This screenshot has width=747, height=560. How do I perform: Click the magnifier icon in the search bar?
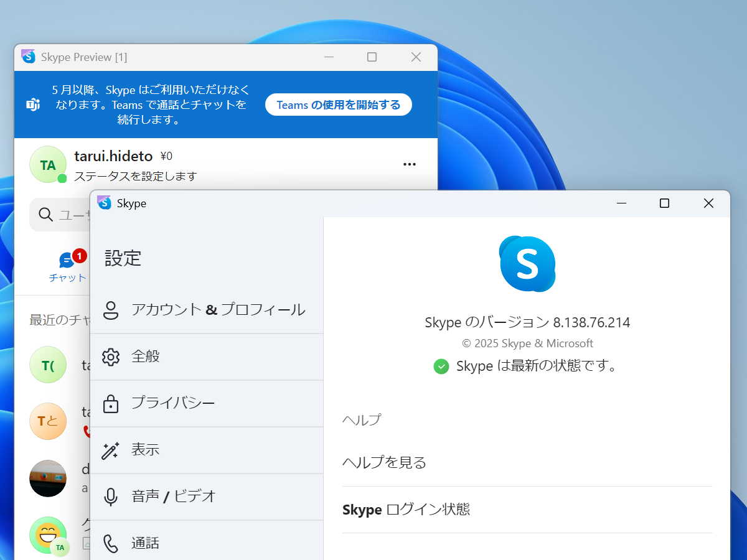(x=45, y=214)
